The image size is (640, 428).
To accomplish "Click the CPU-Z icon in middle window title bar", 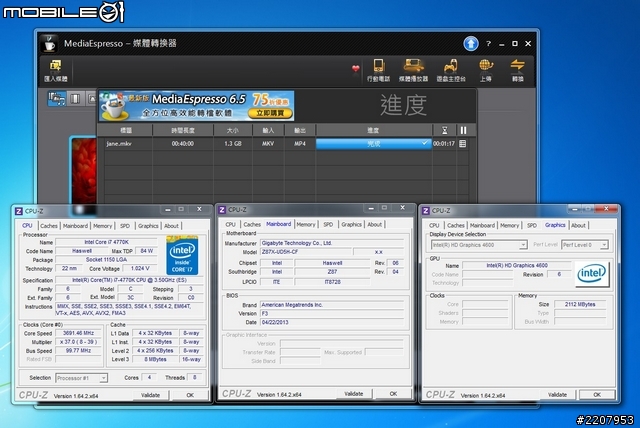I will [x=222, y=210].
